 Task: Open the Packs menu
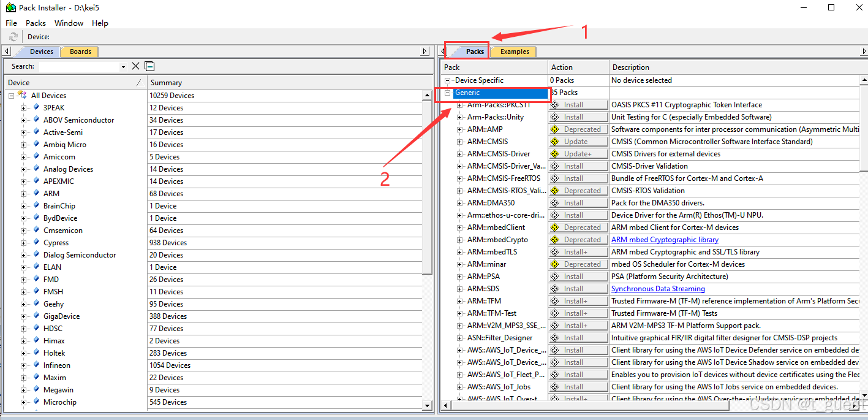(x=36, y=23)
